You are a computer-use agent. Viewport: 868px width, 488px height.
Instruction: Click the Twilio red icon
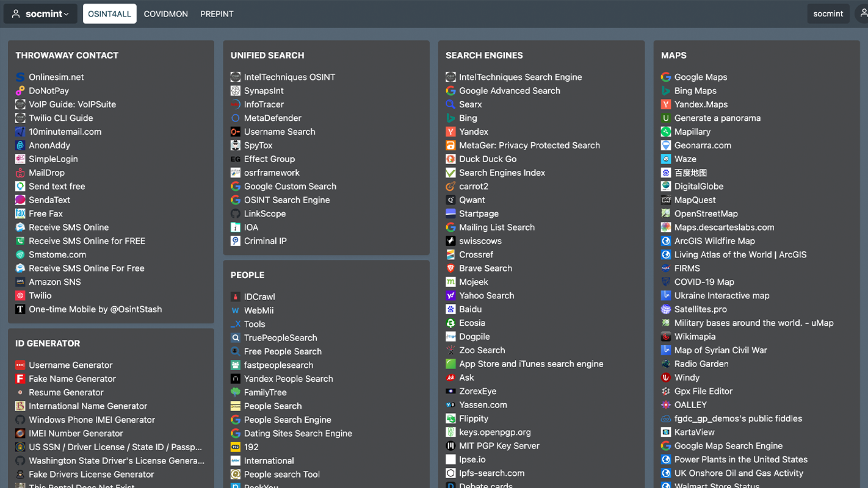[20, 295]
